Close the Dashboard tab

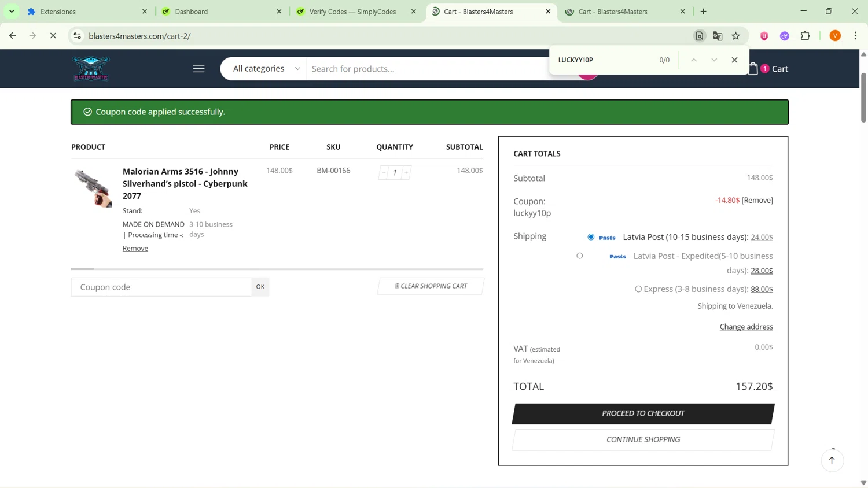[279, 12]
